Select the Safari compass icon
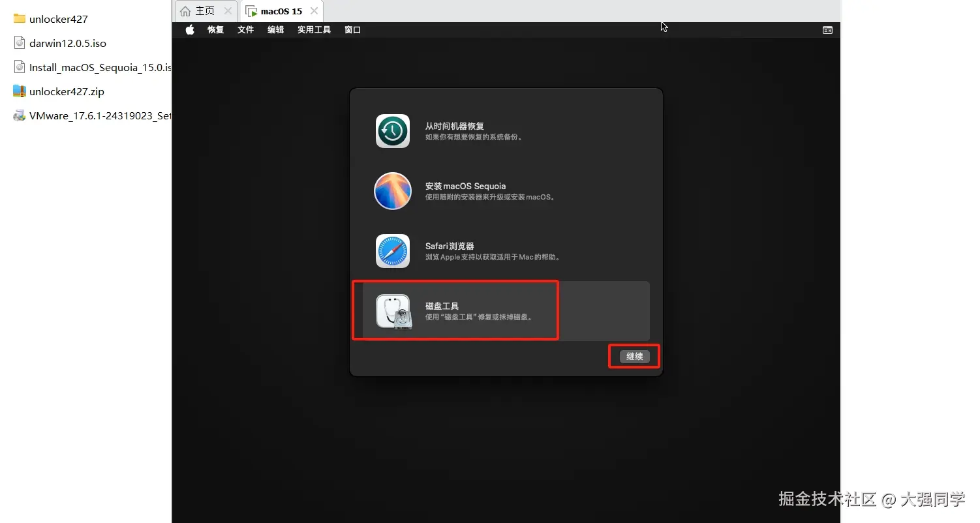The image size is (980, 523). [x=393, y=251]
